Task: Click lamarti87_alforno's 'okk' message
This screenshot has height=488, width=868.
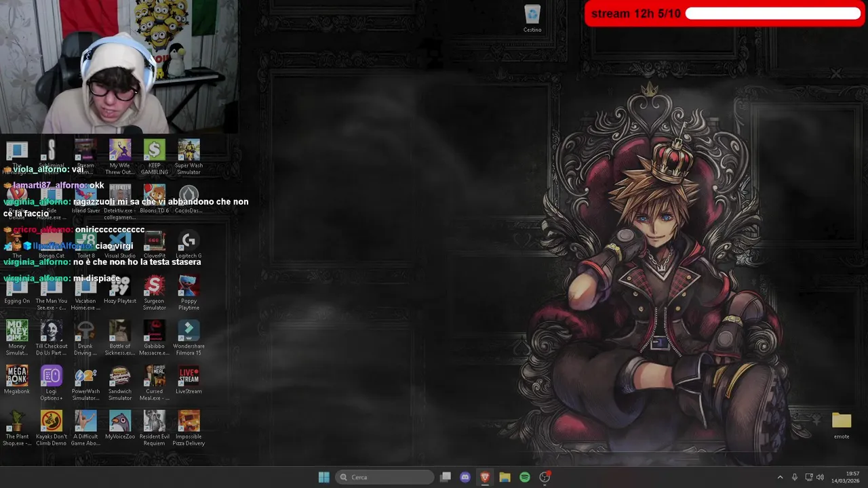Action: [x=96, y=186]
